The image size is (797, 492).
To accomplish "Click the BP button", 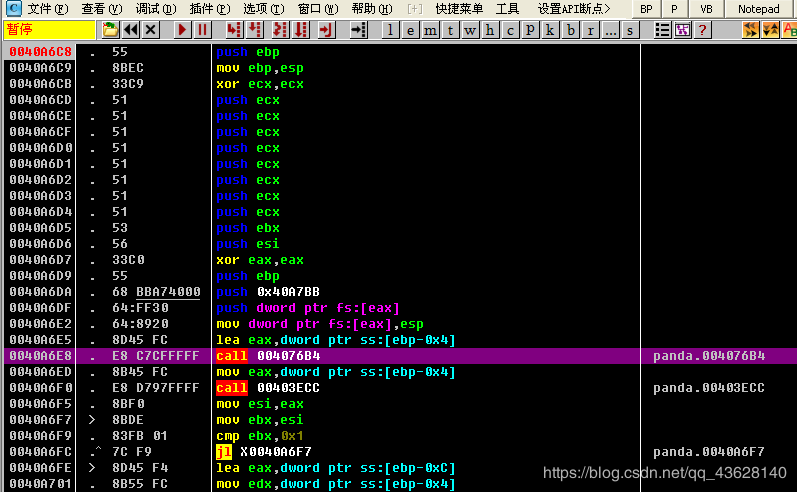I will click(x=646, y=9).
